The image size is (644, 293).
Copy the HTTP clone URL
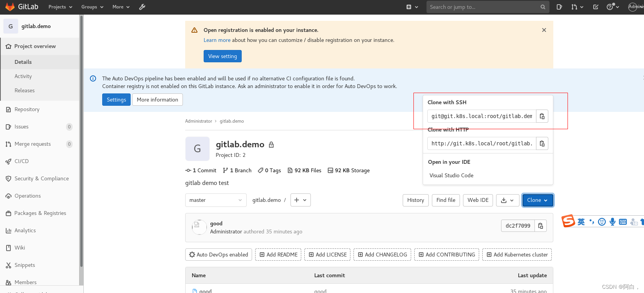coord(542,143)
